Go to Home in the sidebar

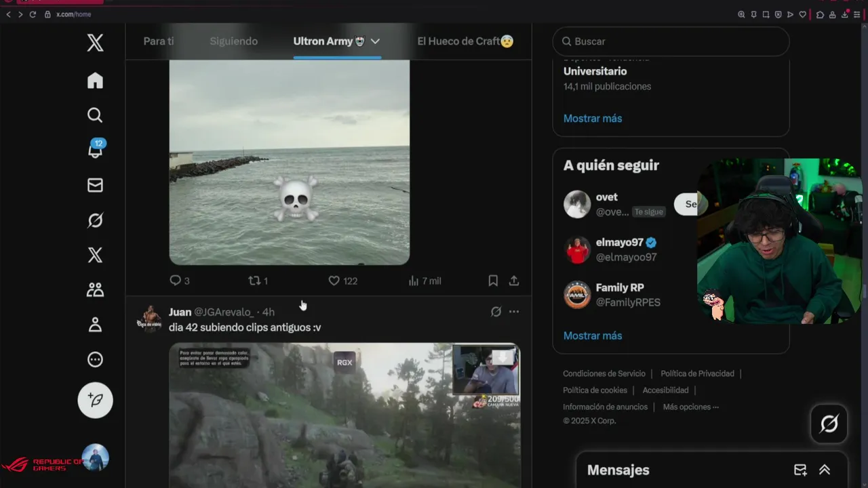click(95, 81)
